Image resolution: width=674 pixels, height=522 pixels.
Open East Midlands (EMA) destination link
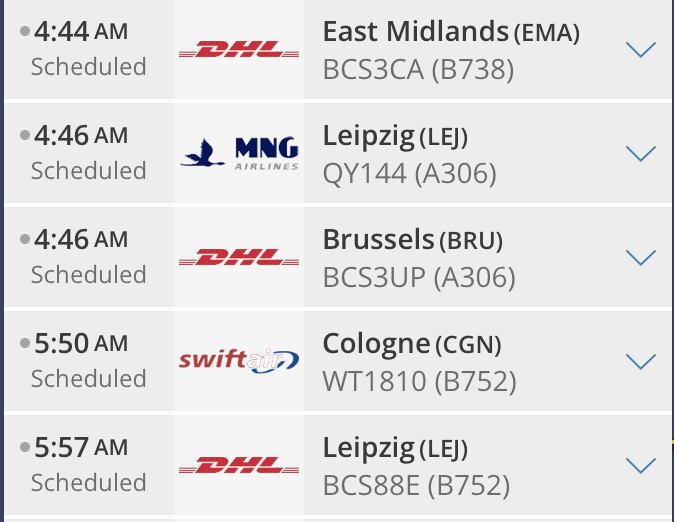pyautogui.click(x=451, y=32)
